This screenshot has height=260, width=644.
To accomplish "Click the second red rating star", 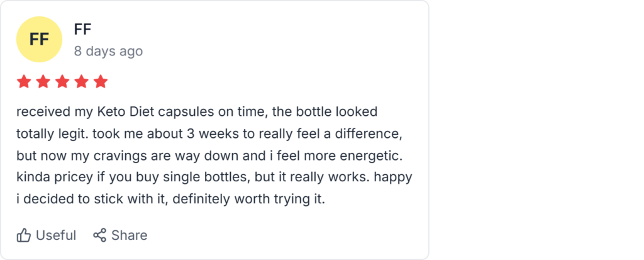I will 43,82.
